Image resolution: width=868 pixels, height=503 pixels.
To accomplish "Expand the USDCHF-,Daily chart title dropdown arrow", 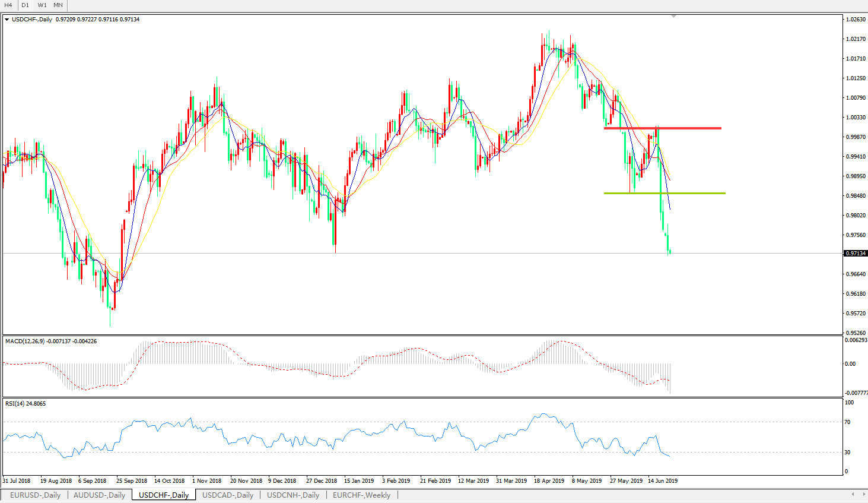I will pos(7,20).
